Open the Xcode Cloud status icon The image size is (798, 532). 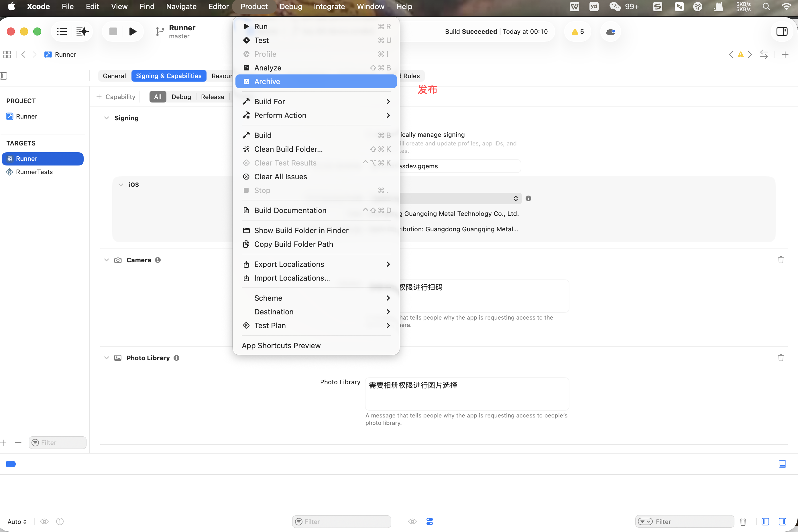click(610, 31)
